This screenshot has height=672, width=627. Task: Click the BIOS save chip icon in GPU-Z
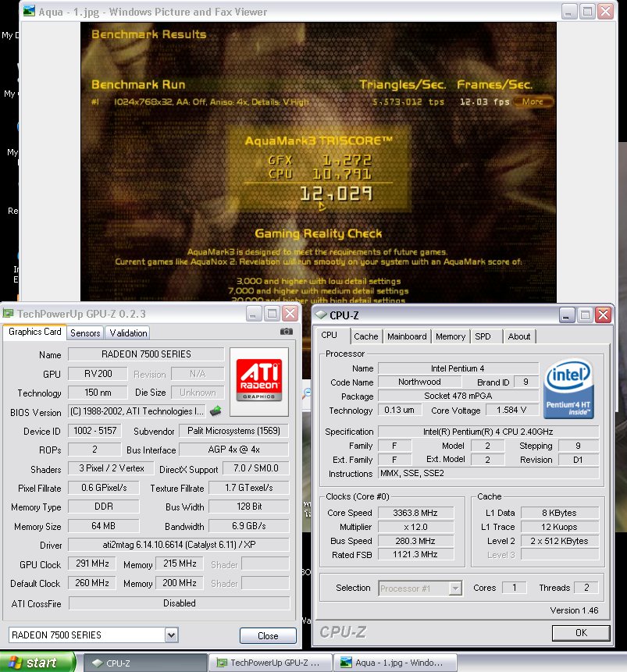coord(216,411)
